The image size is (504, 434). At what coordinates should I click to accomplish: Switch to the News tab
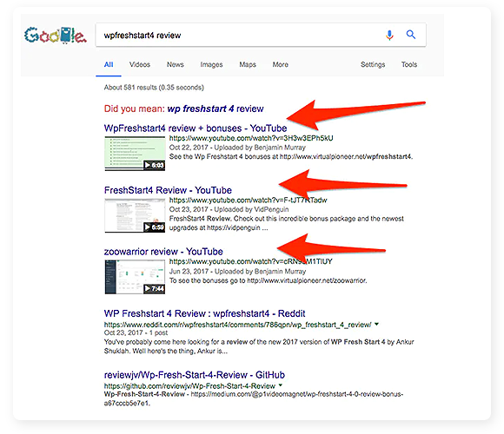click(x=176, y=64)
